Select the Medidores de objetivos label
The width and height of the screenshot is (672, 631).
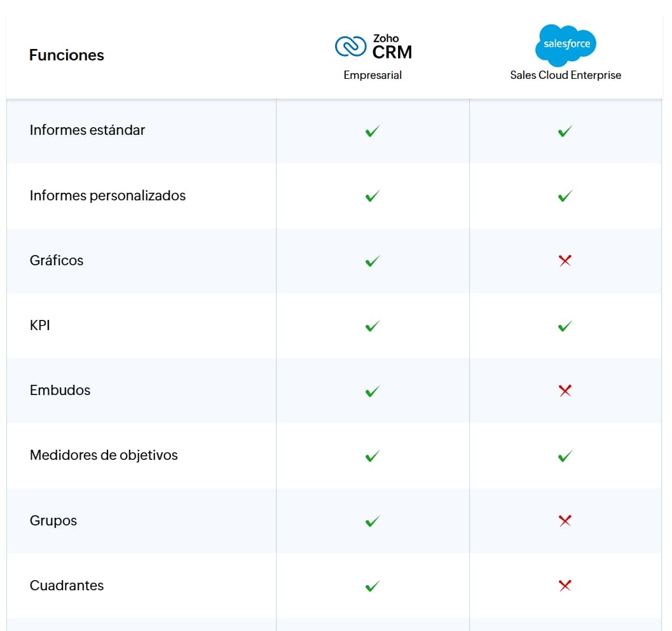104,455
